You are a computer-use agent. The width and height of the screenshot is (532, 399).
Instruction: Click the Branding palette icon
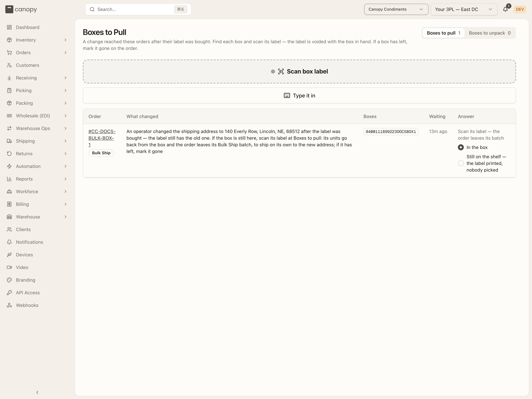[x=9, y=280]
